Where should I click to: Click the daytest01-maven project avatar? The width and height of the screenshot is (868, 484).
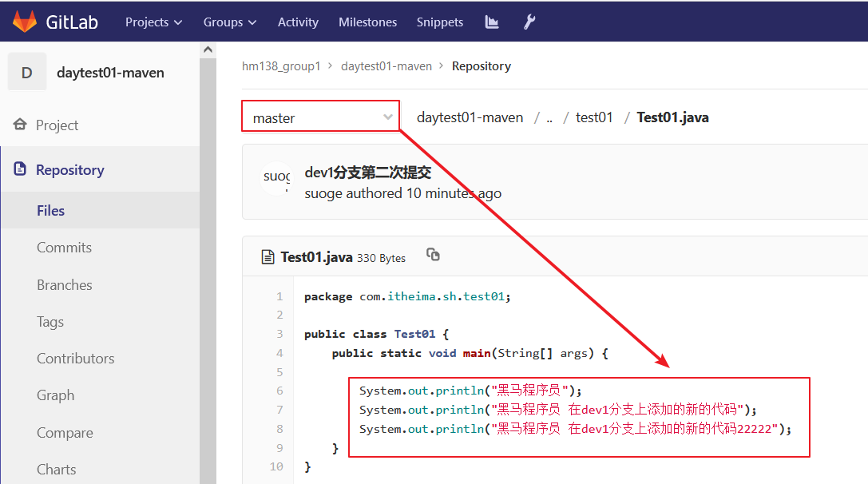[27, 73]
